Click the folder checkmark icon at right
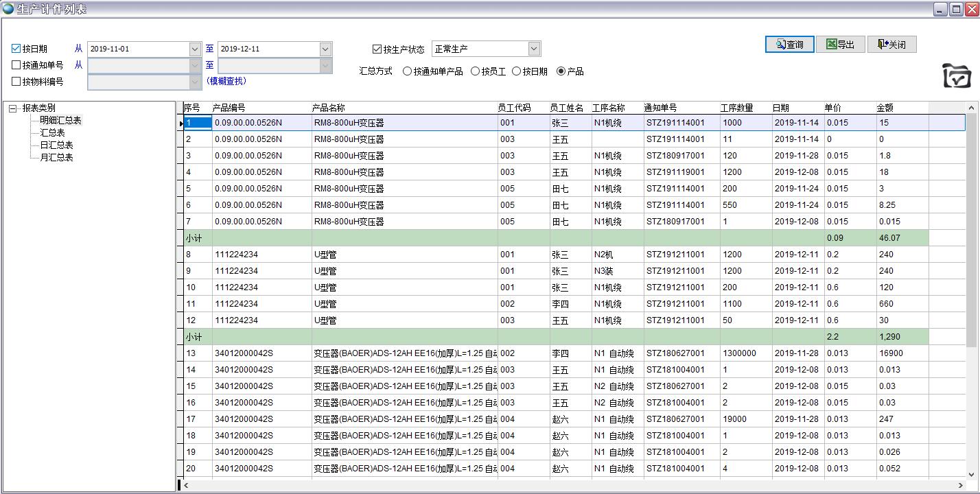 click(x=957, y=75)
